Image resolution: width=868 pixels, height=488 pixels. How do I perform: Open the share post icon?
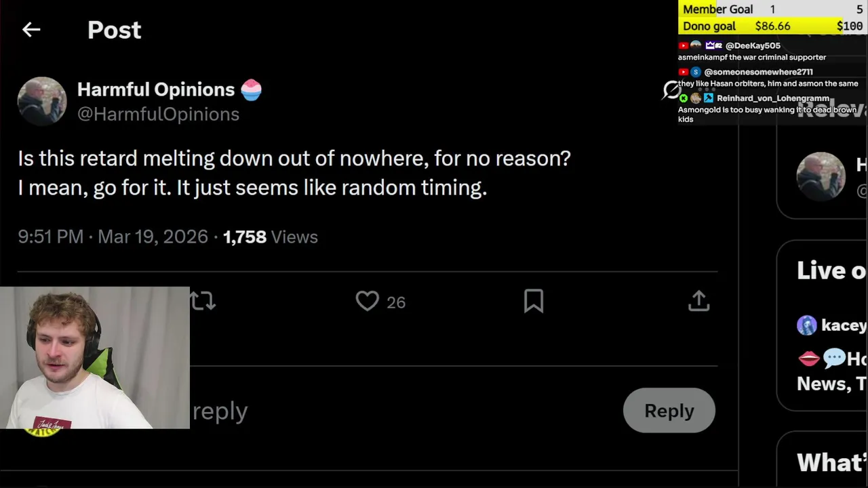pos(698,301)
